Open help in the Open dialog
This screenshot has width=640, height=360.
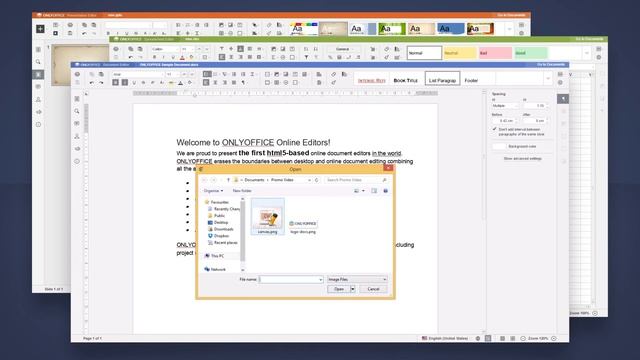click(x=385, y=191)
